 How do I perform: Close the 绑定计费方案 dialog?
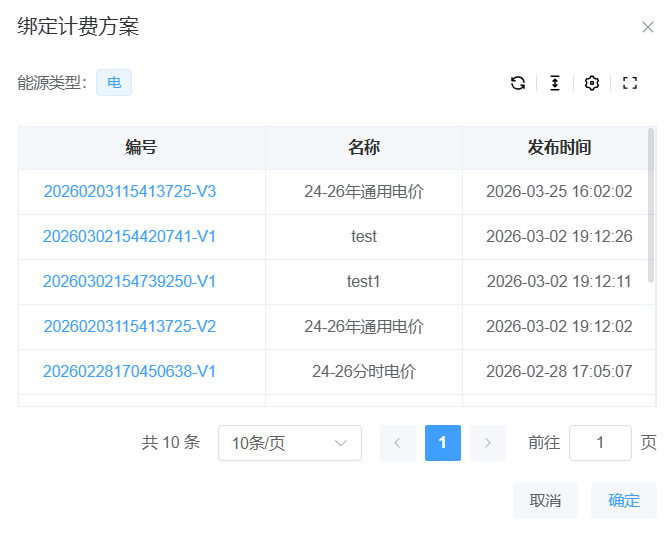(648, 27)
